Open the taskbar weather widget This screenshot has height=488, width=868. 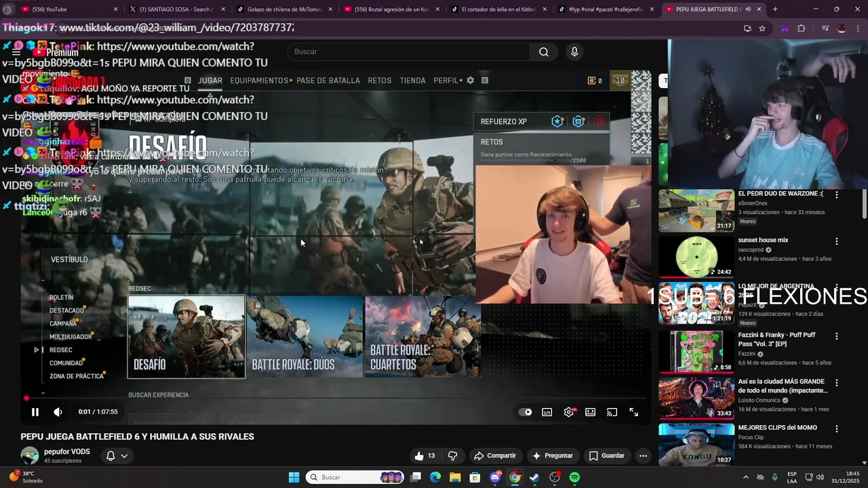click(x=27, y=477)
